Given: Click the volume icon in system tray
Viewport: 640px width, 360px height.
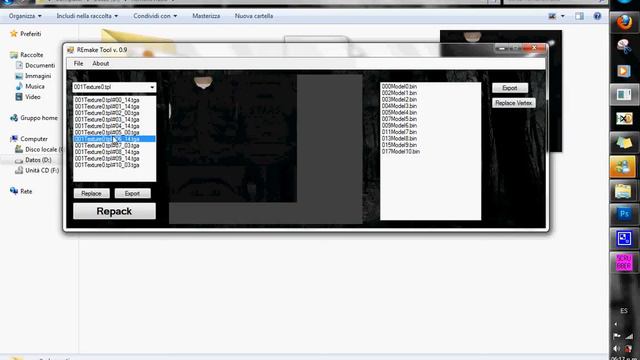Looking at the screenshot, I should tap(617, 349).
